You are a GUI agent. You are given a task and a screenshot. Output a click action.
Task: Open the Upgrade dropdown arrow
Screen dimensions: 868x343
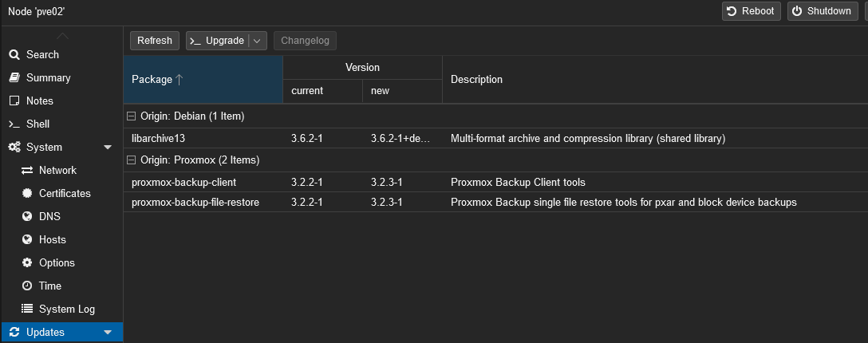tap(257, 41)
